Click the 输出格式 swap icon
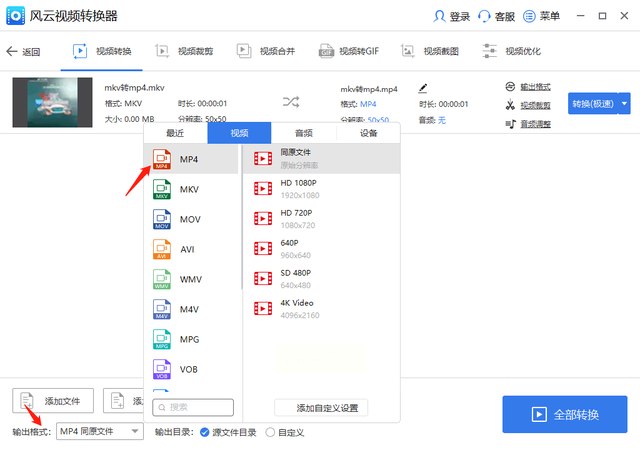This screenshot has height=450, width=640. 510,87
